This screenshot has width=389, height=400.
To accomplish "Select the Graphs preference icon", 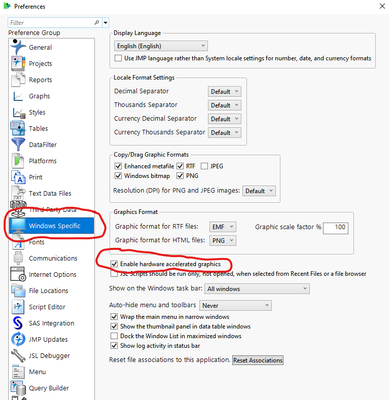I will (x=18, y=96).
